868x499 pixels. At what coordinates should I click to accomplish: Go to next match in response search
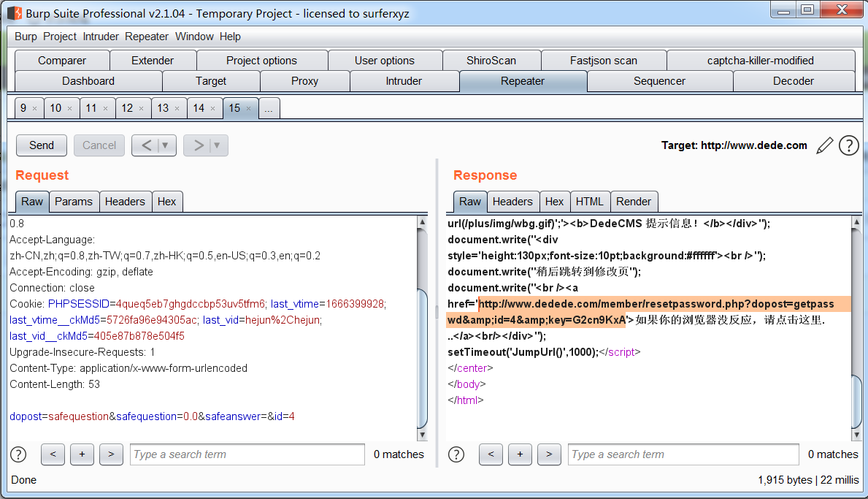tap(549, 454)
